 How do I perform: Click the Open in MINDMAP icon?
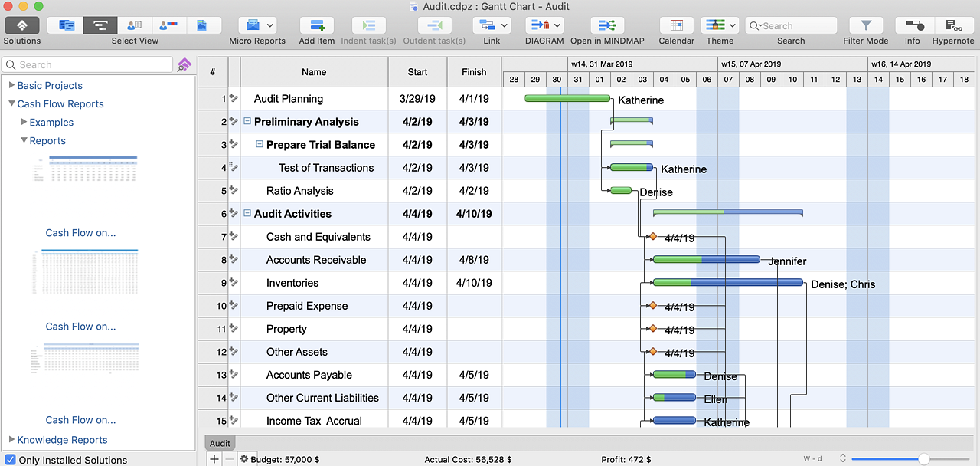[607, 25]
